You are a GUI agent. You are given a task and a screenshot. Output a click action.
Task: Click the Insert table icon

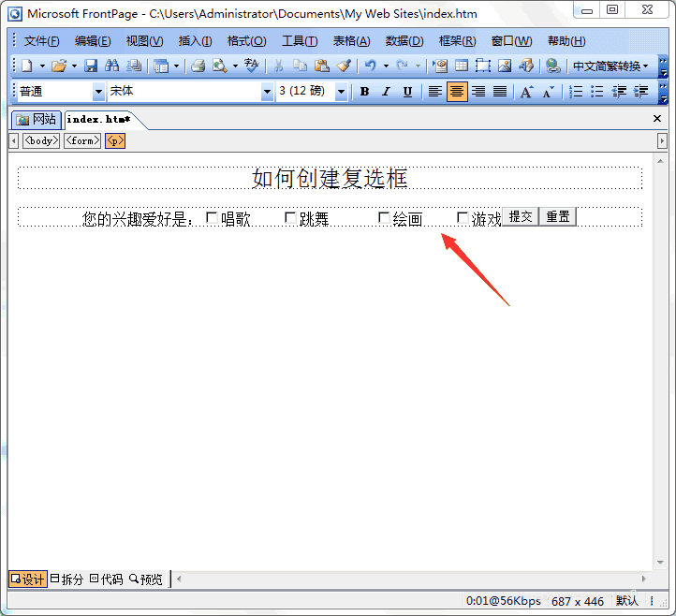click(x=462, y=66)
